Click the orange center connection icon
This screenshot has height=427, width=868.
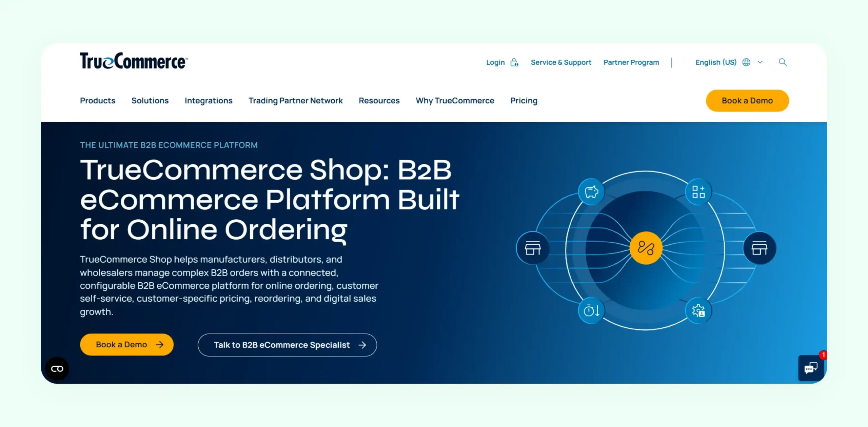coord(646,248)
